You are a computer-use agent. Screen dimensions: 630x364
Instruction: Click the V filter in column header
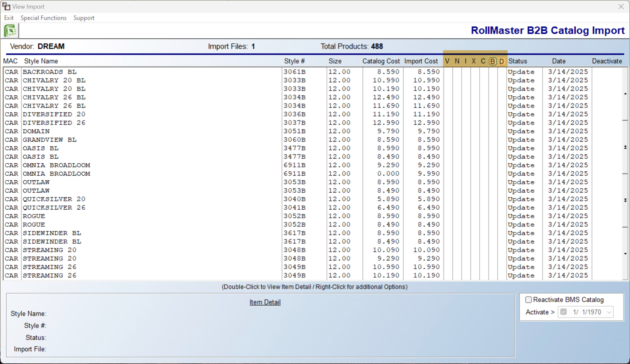(447, 61)
